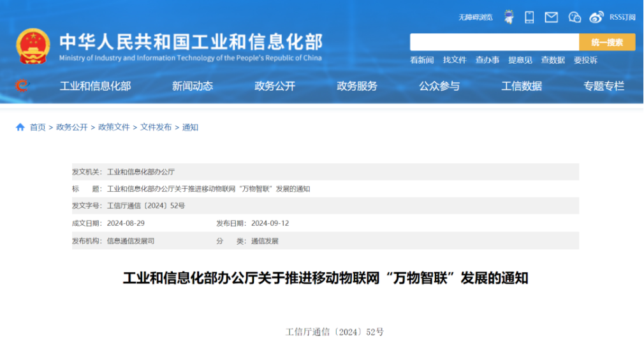This screenshot has width=644, height=350.
Task: Focus the search text box
Action: pyautogui.click(x=494, y=43)
